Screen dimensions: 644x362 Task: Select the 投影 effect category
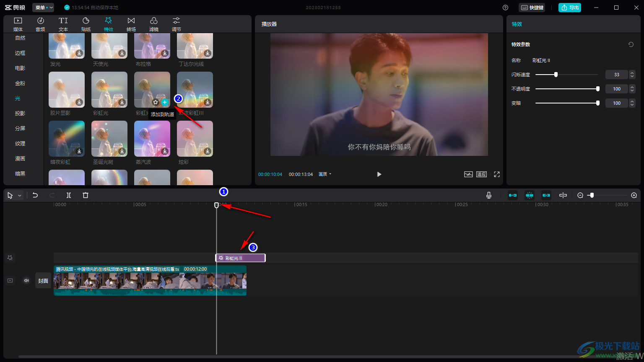pyautogui.click(x=20, y=114)
